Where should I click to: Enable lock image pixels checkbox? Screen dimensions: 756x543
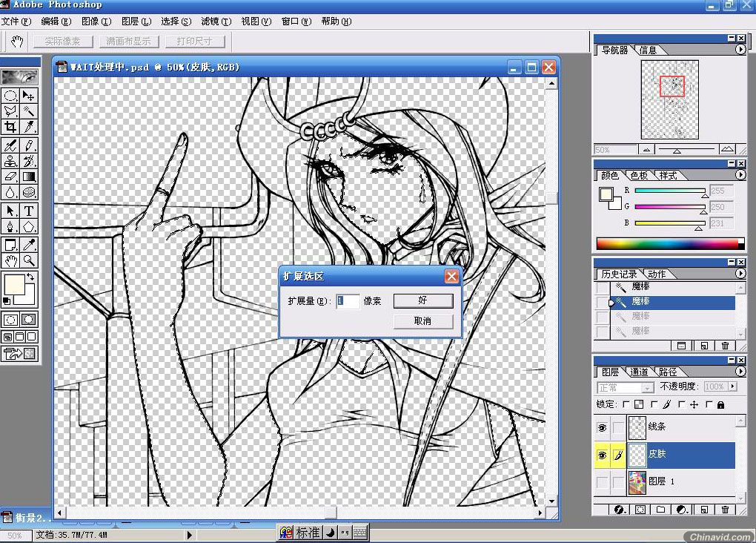coord(654,404)
